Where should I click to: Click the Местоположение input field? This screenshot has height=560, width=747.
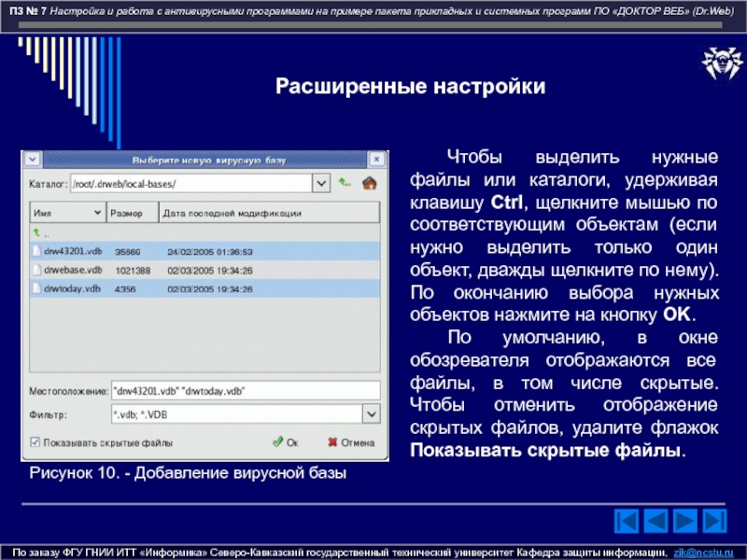(x=246, y=391)
